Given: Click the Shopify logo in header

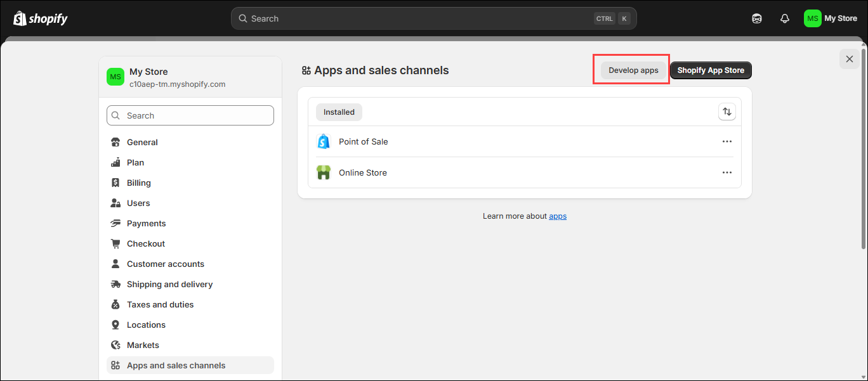Looking at the screenshot, I should (41, 18).
